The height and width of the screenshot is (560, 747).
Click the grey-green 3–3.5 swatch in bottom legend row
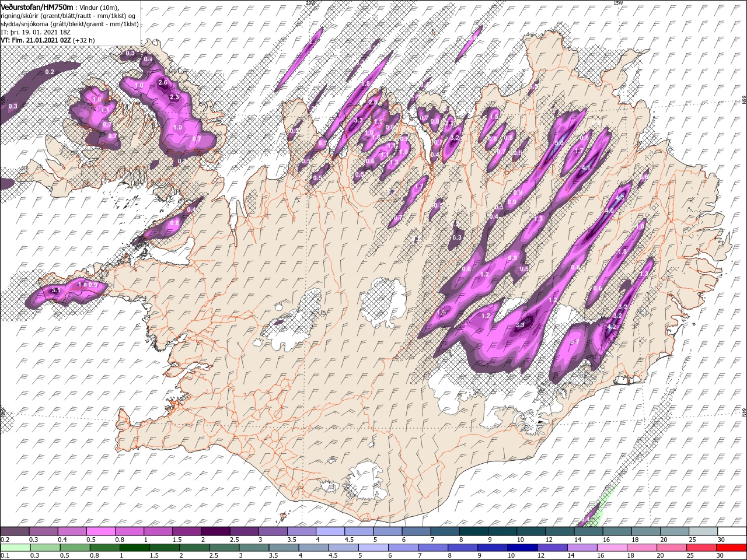[254, 548]
